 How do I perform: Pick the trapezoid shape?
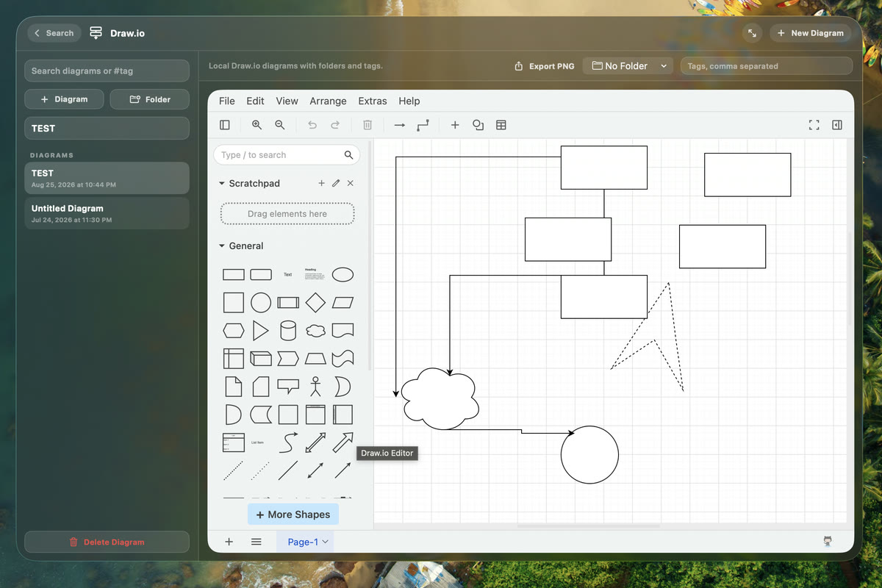[315, 359]
